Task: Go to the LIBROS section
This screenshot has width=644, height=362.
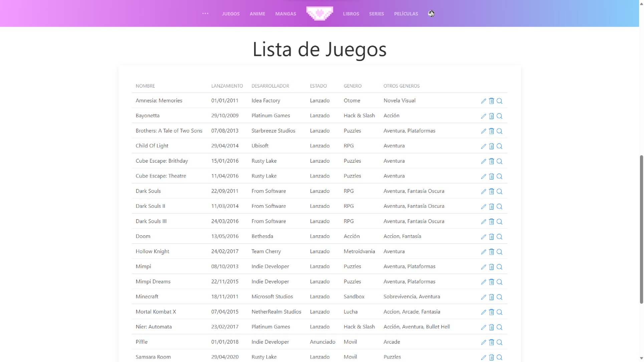Action: pos(351,14)
